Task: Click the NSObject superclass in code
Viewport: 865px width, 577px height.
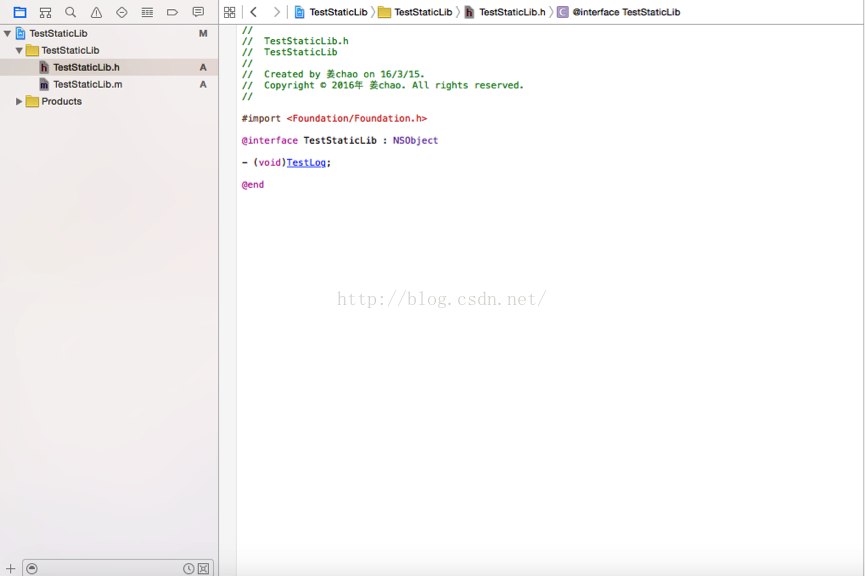Action: [415, 141]
